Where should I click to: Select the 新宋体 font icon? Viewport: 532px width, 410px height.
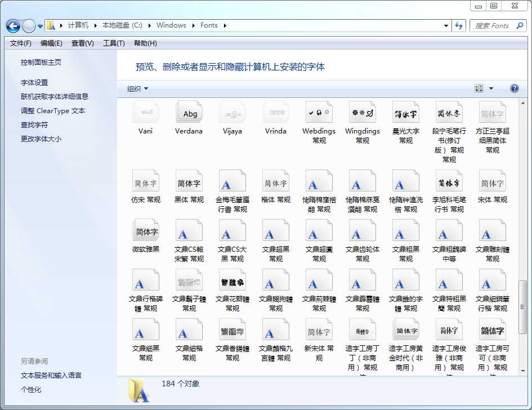pyautogui.click(x=319, y=330)
